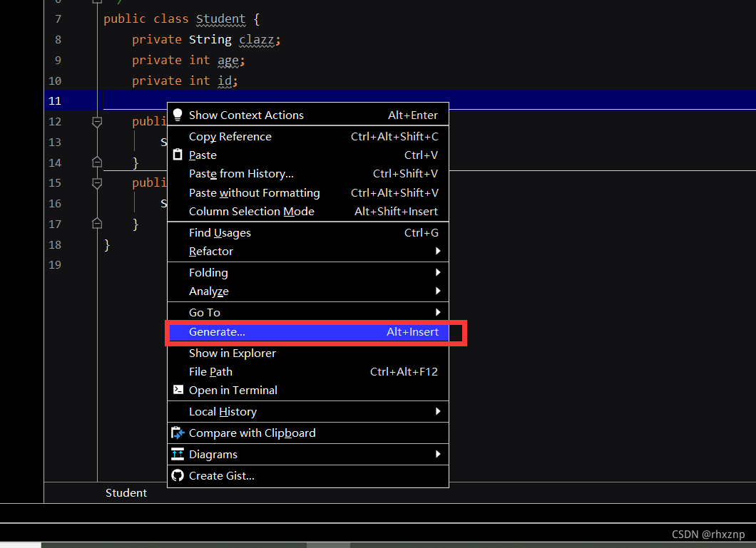Open the Folding menu item
The height and width of the screenshot is (548, 756).
[308, 272]
